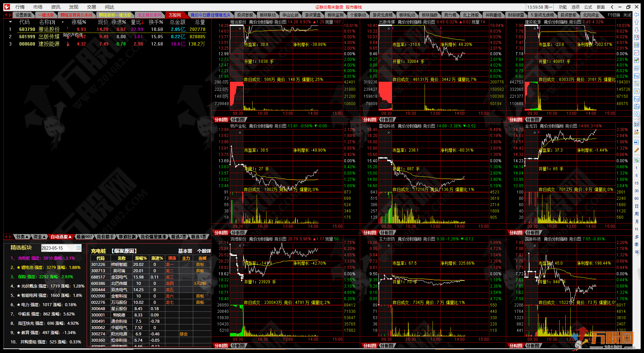Switch 出版传媒 chart to 分析图
Image resolution: width=644 pixels, height=353 pixels.
click(387, 120)
